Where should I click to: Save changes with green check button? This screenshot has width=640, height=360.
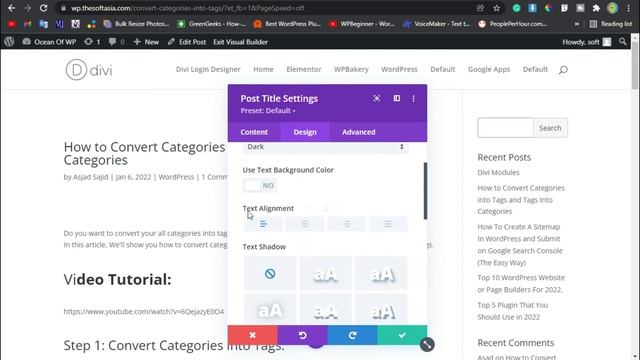tap(402, 335)
